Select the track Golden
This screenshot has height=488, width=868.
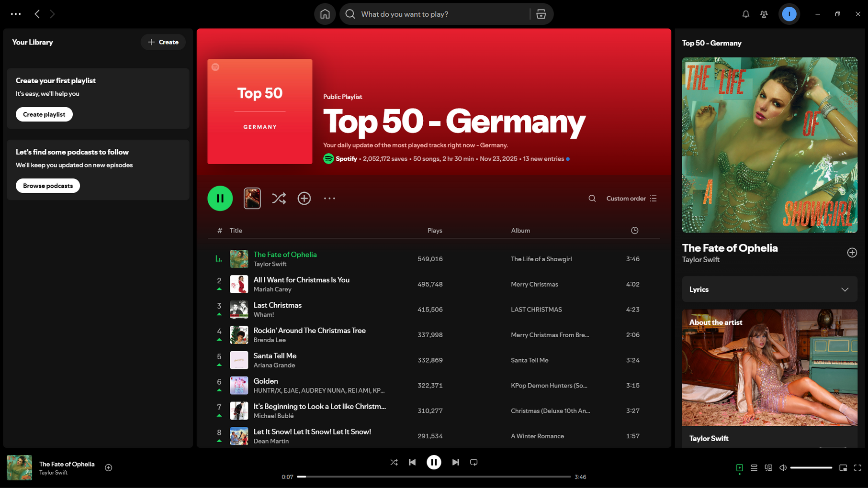[x=266, y=381]
